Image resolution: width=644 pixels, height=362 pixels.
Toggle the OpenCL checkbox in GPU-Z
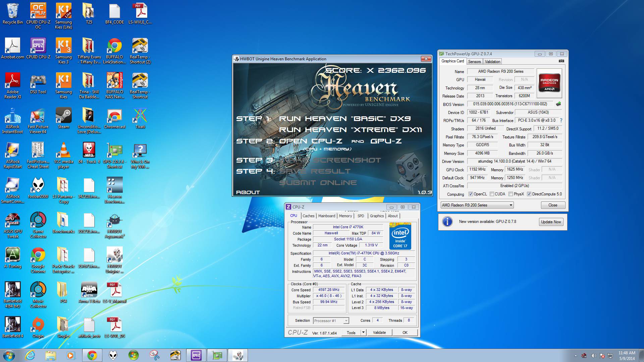click(x=471, y=194)
